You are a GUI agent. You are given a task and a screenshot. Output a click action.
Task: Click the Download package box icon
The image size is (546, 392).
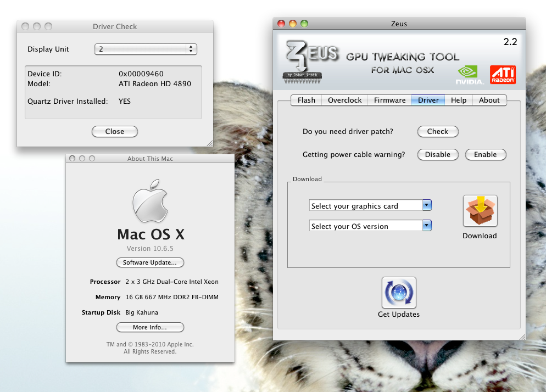[480, 211]
